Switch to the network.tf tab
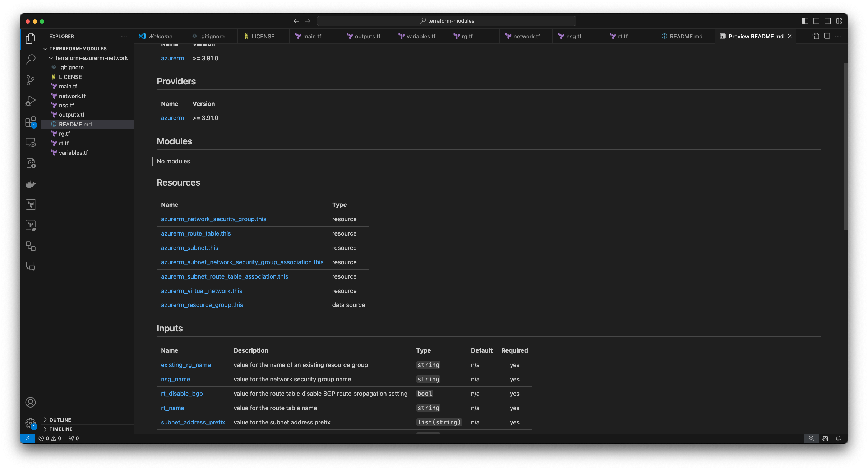Viewport: 868px width, 470px height. tap(526, 36)
